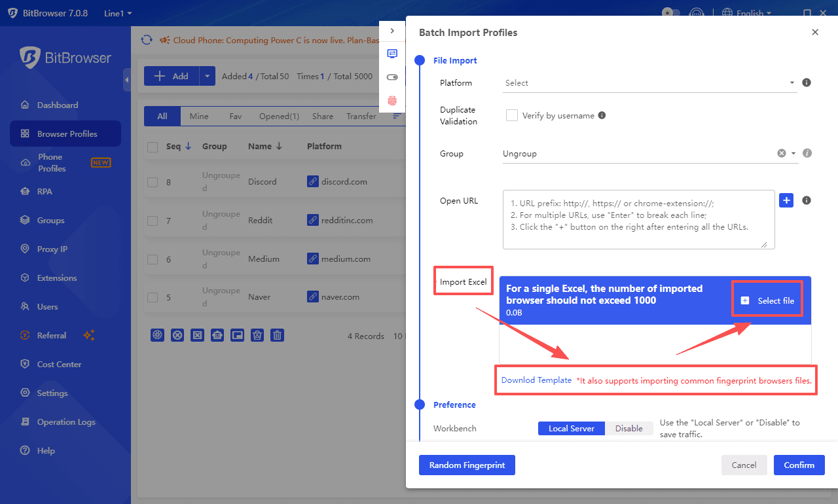The image size is (838, 504).
Task: Click info icon next to Platform
Action: [807, 82]
